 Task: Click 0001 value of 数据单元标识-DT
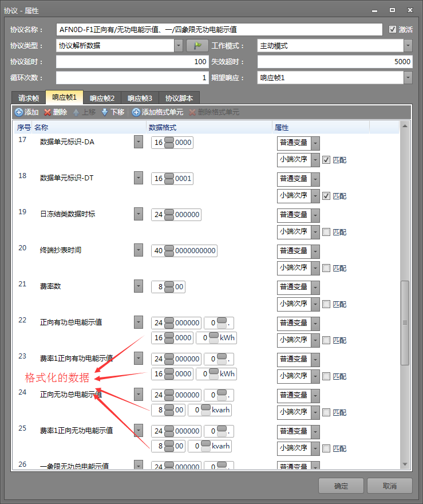coord(183,178)
